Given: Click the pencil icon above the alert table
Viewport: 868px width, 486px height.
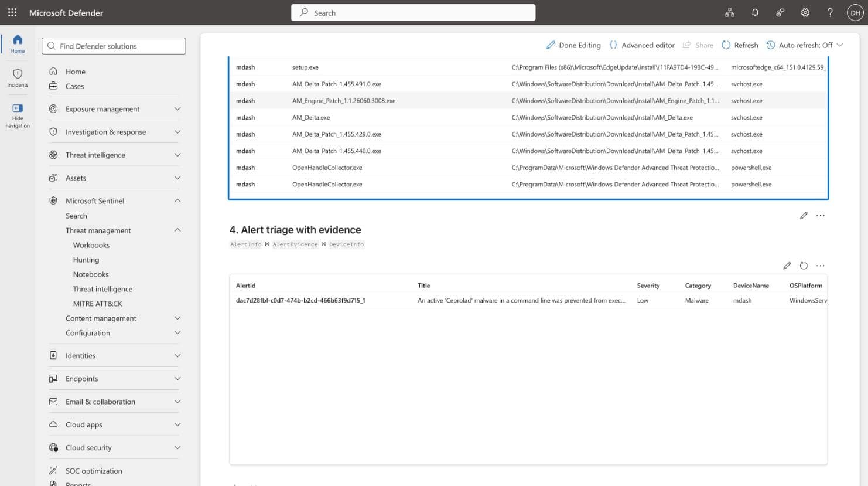Looking at the screenshot, I should point(787,266).
